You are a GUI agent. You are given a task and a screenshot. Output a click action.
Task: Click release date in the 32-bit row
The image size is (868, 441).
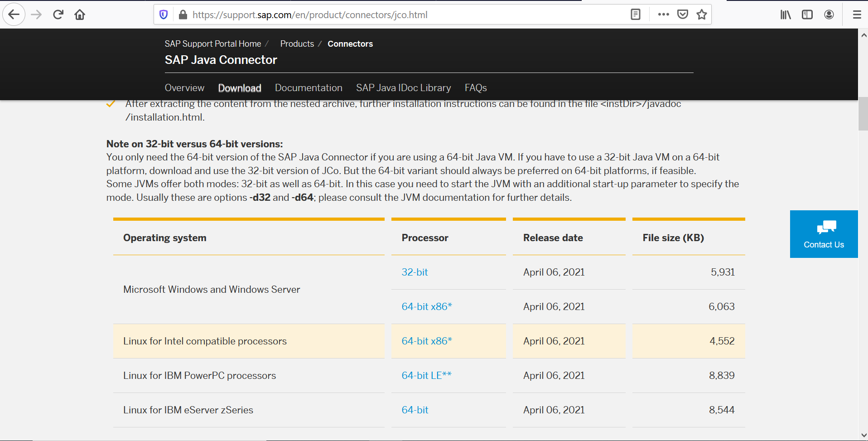[x=554, y=272]
